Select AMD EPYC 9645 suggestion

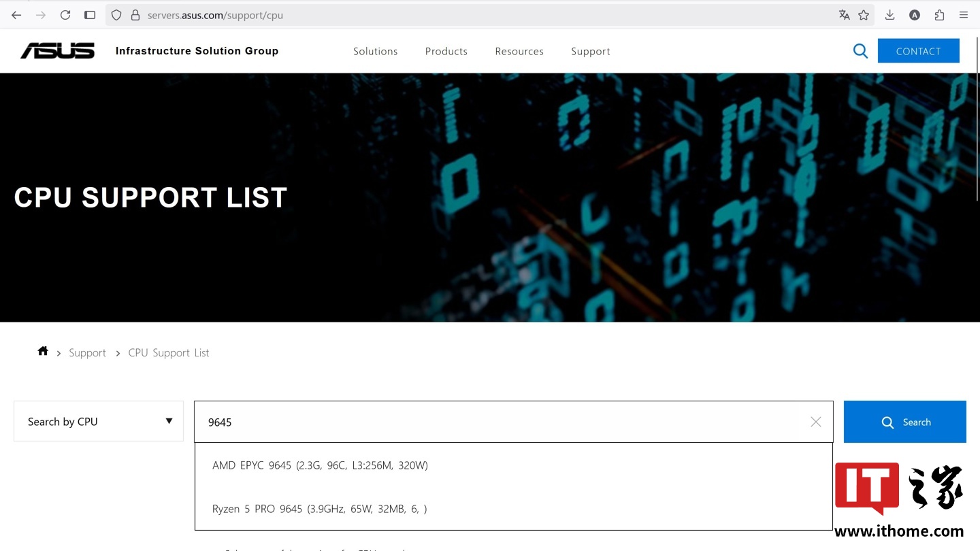[320, 465]
